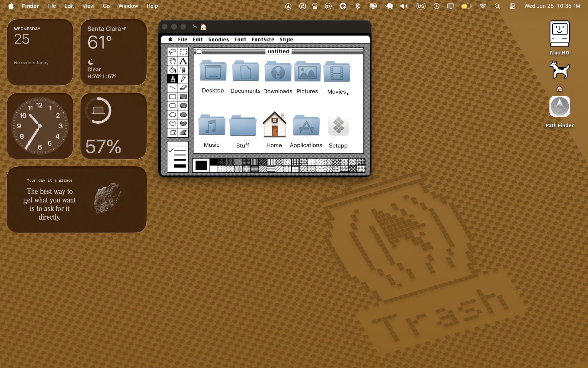
Task: Open the Font menu
Action: [240, 39]
